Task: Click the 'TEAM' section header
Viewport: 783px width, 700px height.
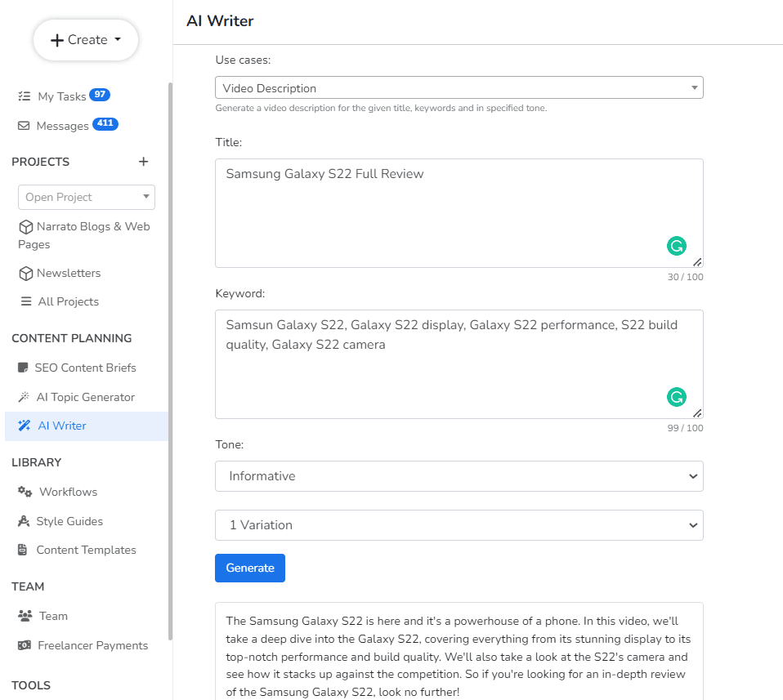Action: [28, 586]
